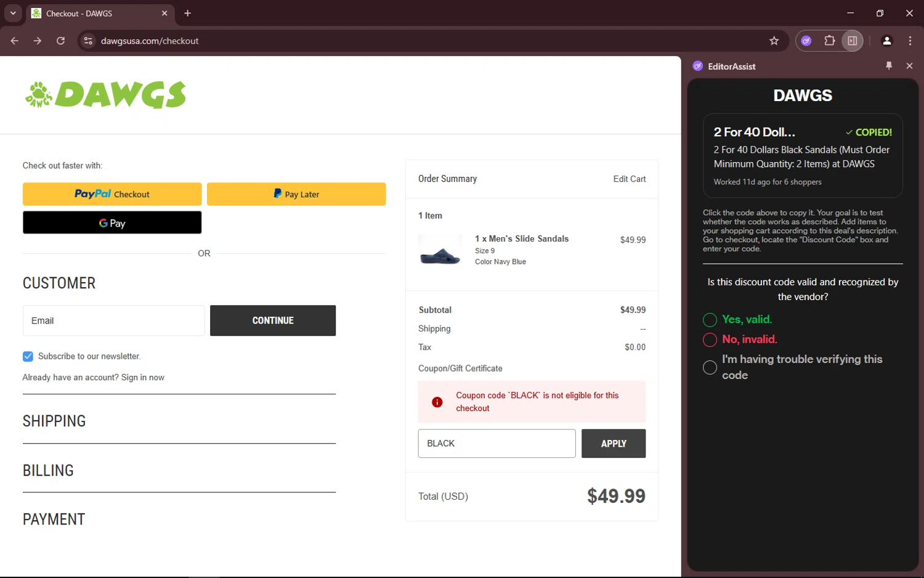Click the CONTINUE button

click(x=273, y=320)
